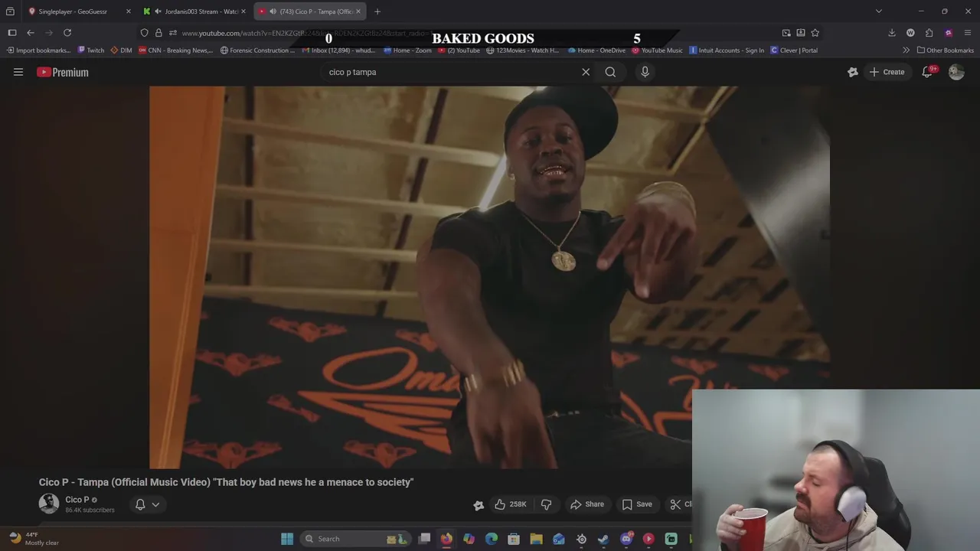
Task: Open Discord from the taskbar
Action: pyautogui.click(x=626, y=539)
